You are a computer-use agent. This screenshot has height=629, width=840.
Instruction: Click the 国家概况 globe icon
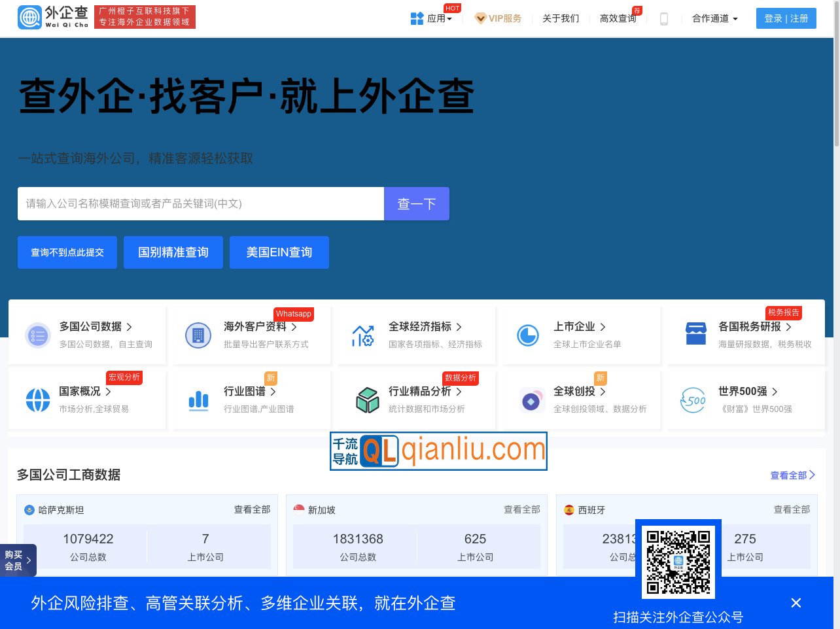click(x=38, y=399)
